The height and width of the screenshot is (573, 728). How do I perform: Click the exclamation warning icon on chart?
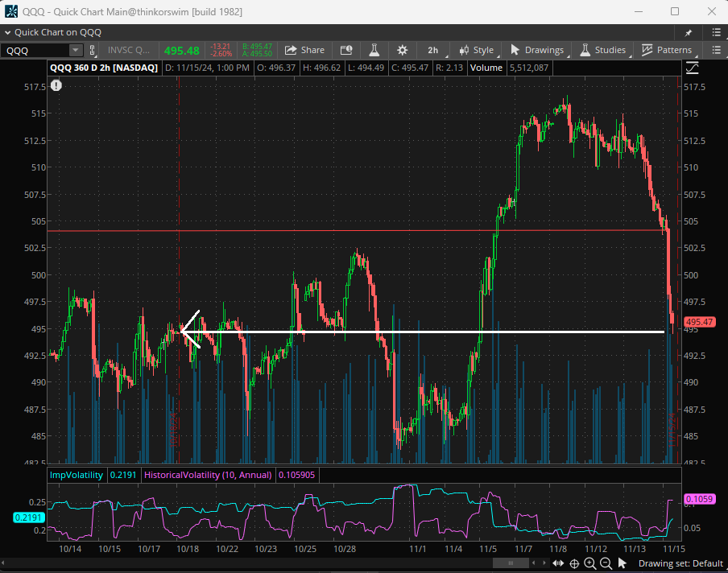[x=56, y=86]
